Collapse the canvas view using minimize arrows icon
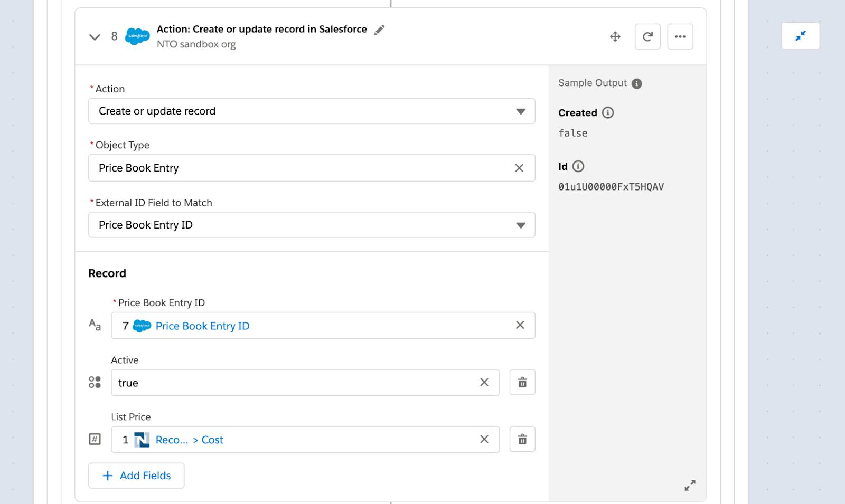The image size is (845, 504). point(801,36)
